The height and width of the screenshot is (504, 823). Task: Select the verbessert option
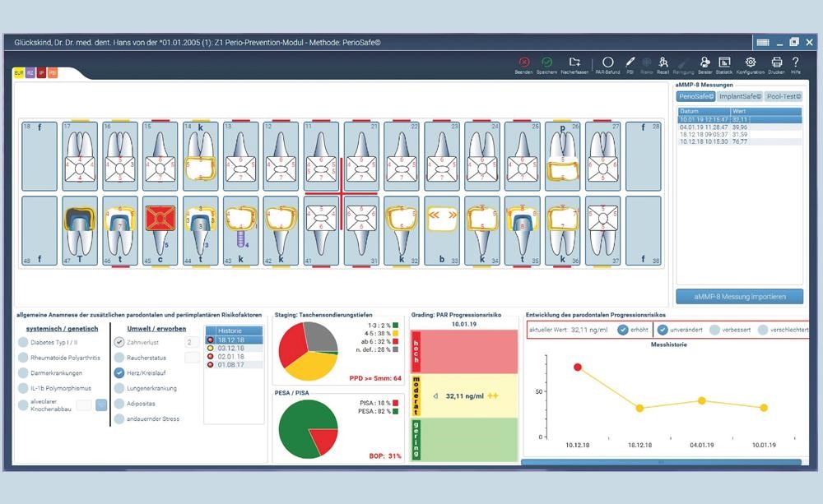pos(715,330)
